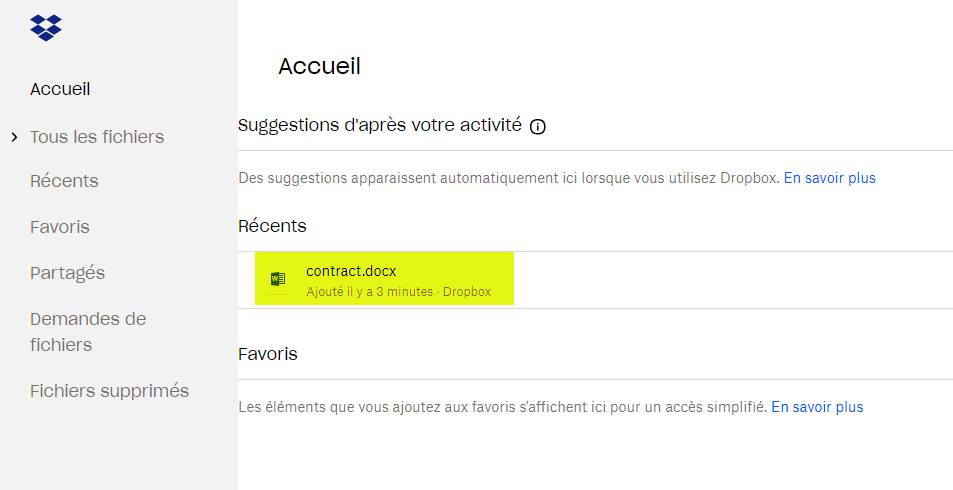Select Partagés in the sidebar
953x490 pixels.
point(67,273)
